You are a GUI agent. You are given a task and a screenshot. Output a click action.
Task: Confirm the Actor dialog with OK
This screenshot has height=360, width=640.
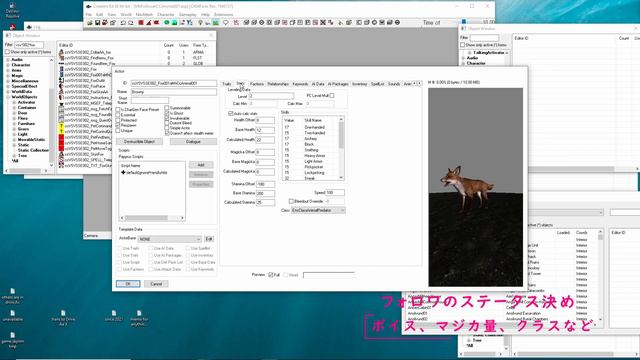(128, 284)
